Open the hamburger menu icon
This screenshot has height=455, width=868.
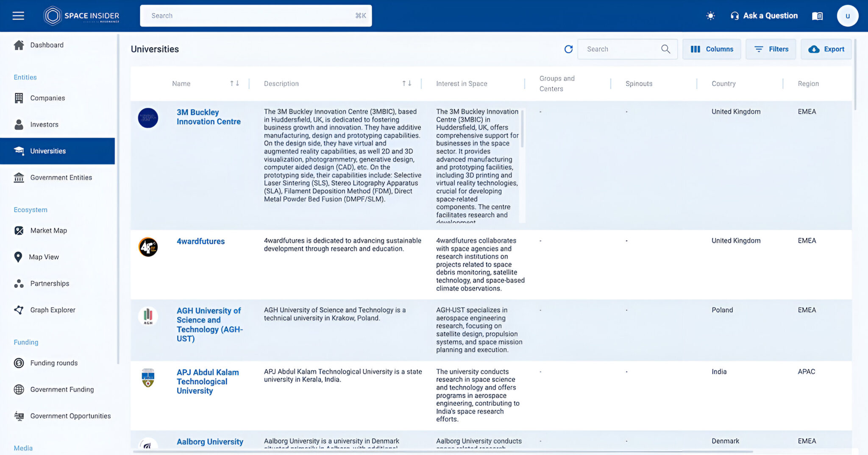coord(18,16)
